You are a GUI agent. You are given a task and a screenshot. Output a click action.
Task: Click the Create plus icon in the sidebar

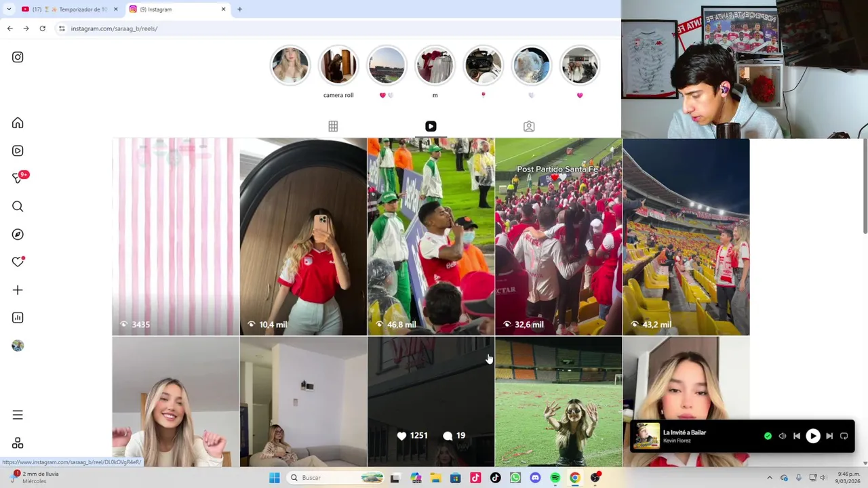[18, 290]
